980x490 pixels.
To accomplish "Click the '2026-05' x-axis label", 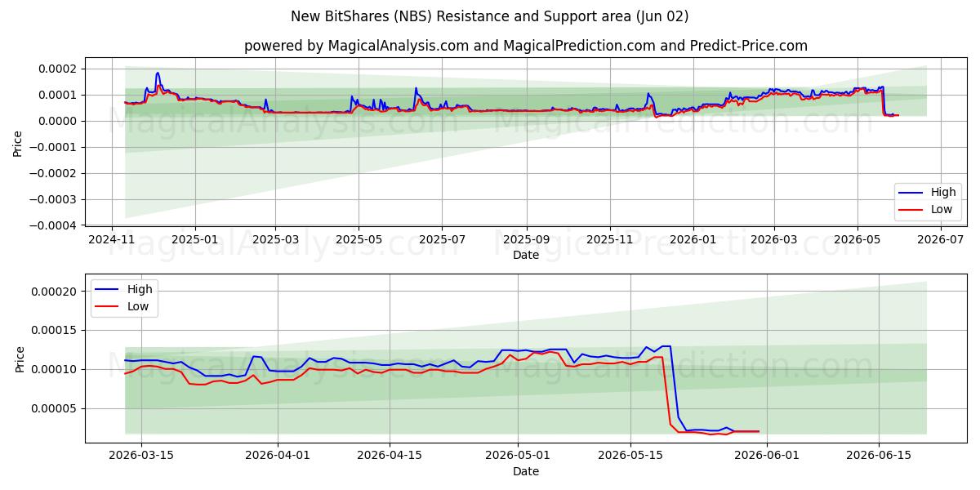I will coord(857,240).
